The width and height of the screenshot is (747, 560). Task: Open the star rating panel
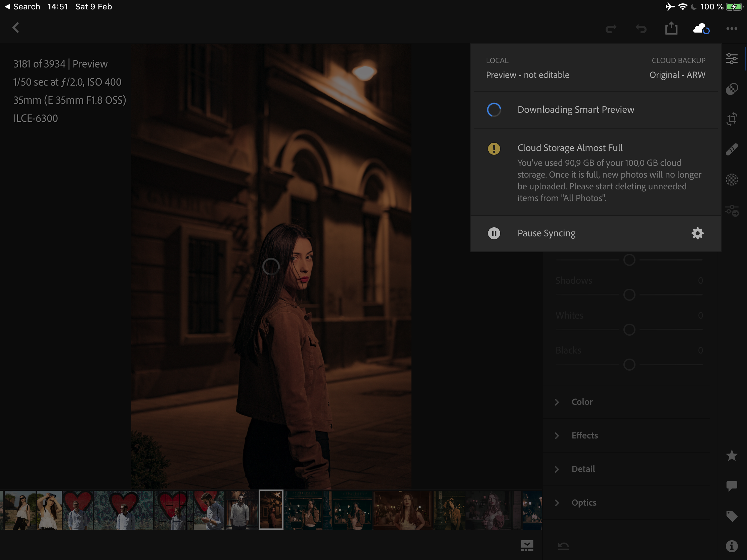732,455
